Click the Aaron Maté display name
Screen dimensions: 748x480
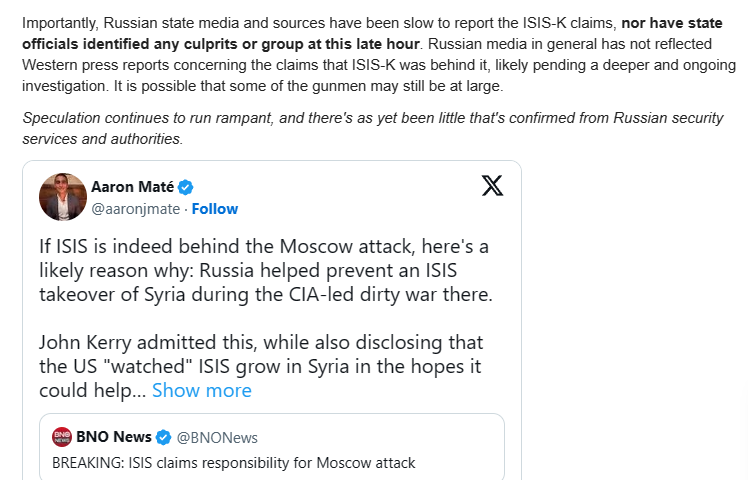(132, 187)
